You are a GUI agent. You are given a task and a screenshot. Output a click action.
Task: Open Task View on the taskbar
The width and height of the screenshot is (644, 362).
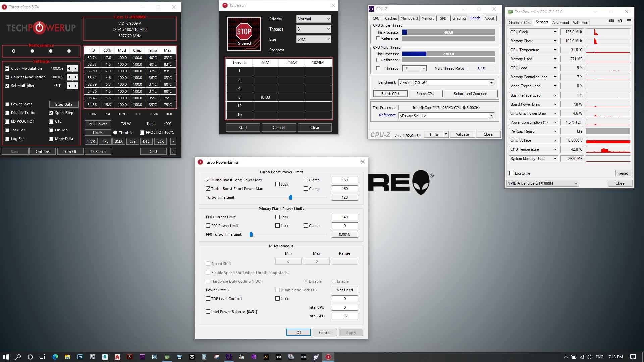pos(42,357)
